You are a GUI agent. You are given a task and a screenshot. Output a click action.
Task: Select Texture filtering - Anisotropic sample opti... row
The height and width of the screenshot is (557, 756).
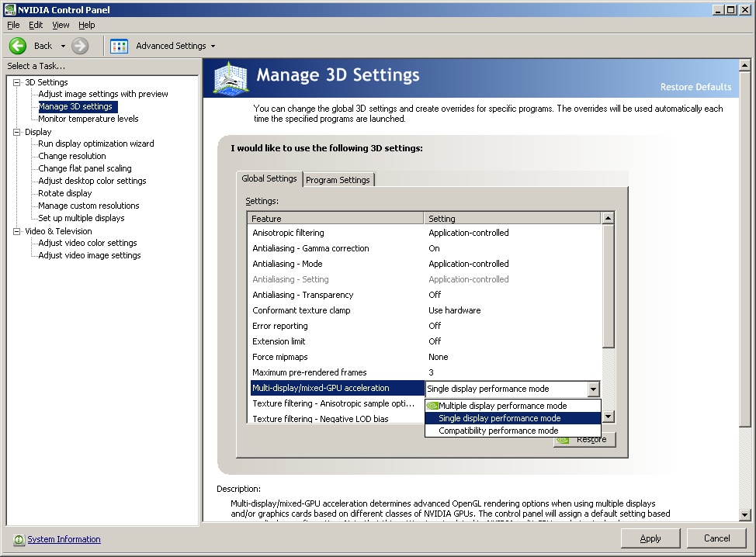click(x=336, y=403)
